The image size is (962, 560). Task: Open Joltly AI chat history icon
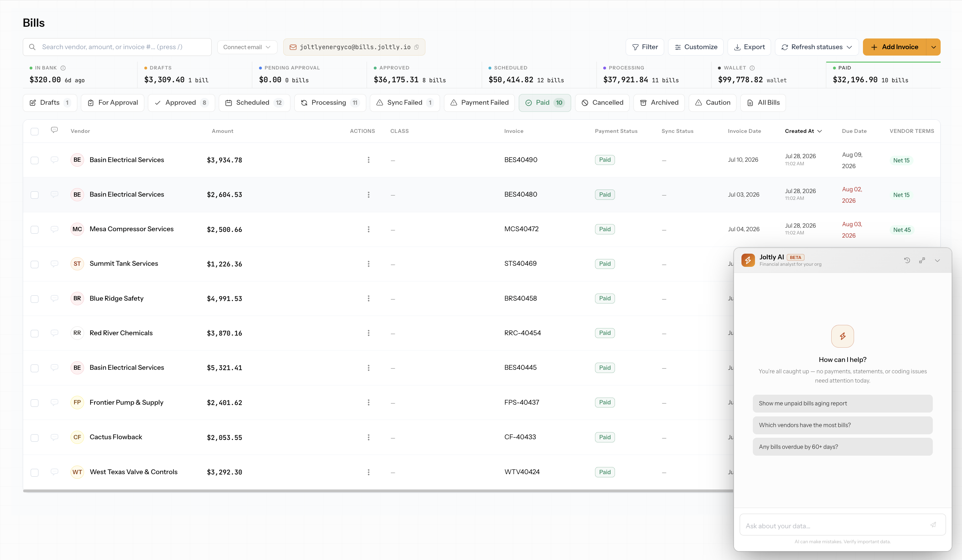pyautogui.click(x=907, y=260)
